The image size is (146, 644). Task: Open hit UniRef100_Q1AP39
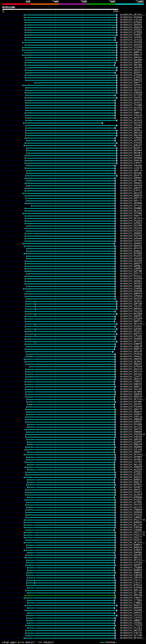(131, 27)
